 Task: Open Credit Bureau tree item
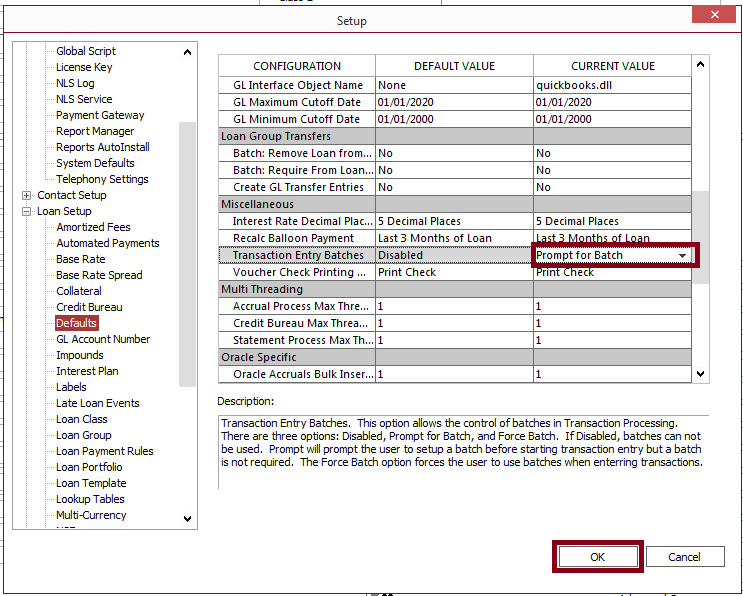coord(89,307)
